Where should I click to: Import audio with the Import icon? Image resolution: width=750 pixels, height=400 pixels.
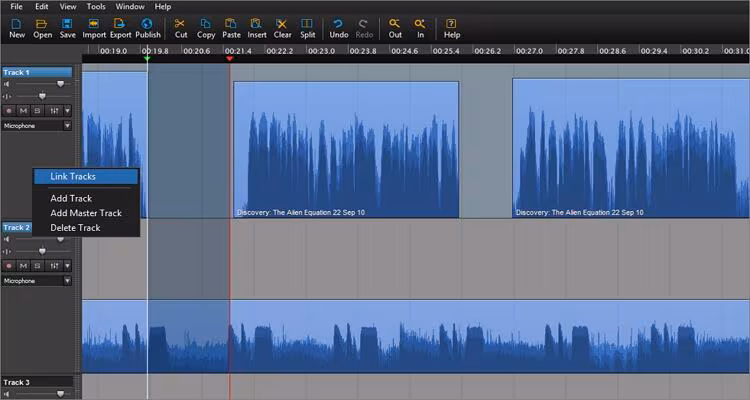[x=94, y=29]
